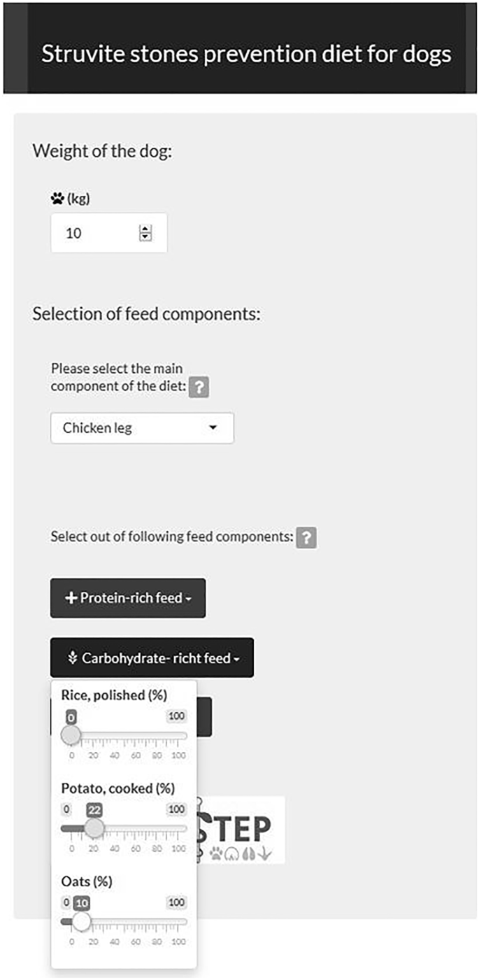This screenshot has width=479, height=980.
Task: Click the plus icon on Protein-rich feed
Action: tap(71, 598)
